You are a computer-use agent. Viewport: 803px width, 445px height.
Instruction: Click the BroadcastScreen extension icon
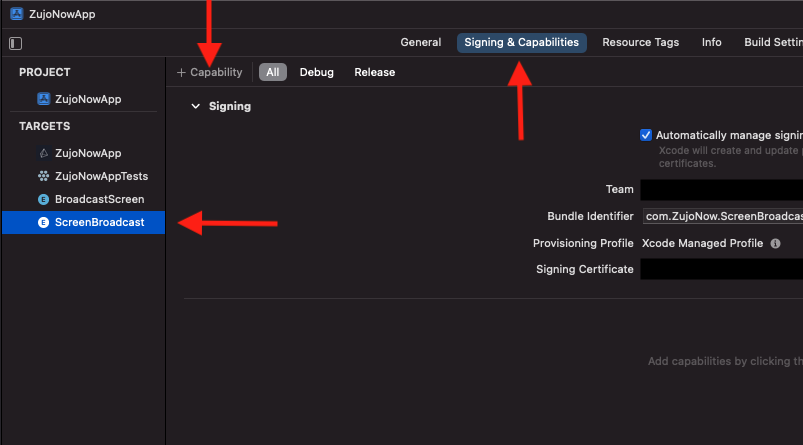(44, 199)
